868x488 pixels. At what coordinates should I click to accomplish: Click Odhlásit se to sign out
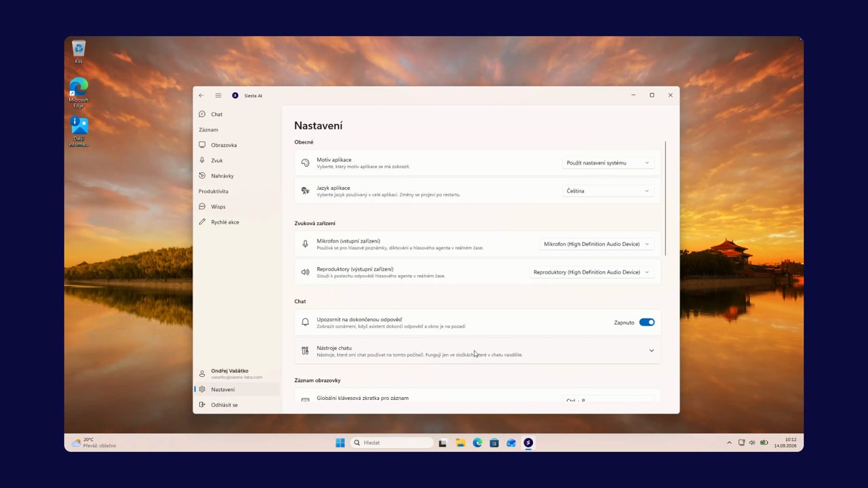(x=237, y=405)
